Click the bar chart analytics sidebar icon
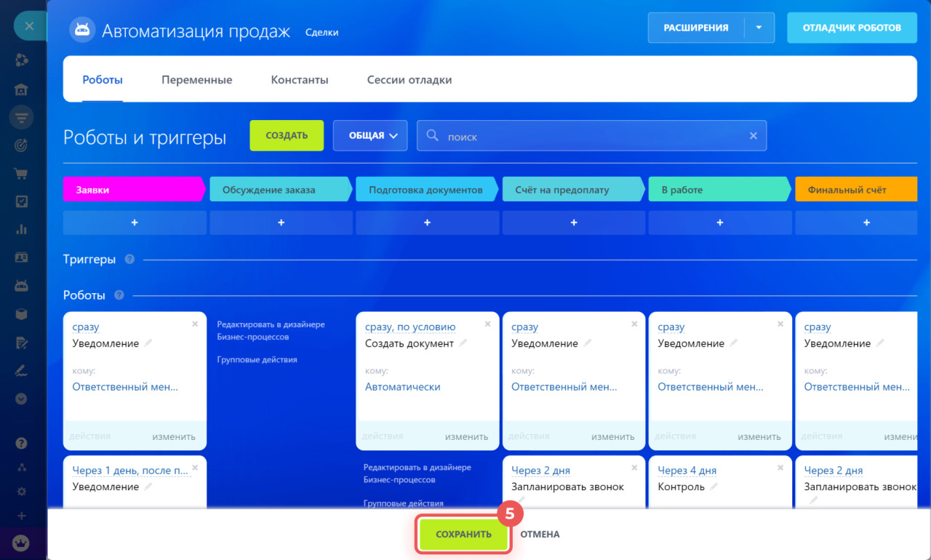The image size is (931, 560). coord(22,230)
